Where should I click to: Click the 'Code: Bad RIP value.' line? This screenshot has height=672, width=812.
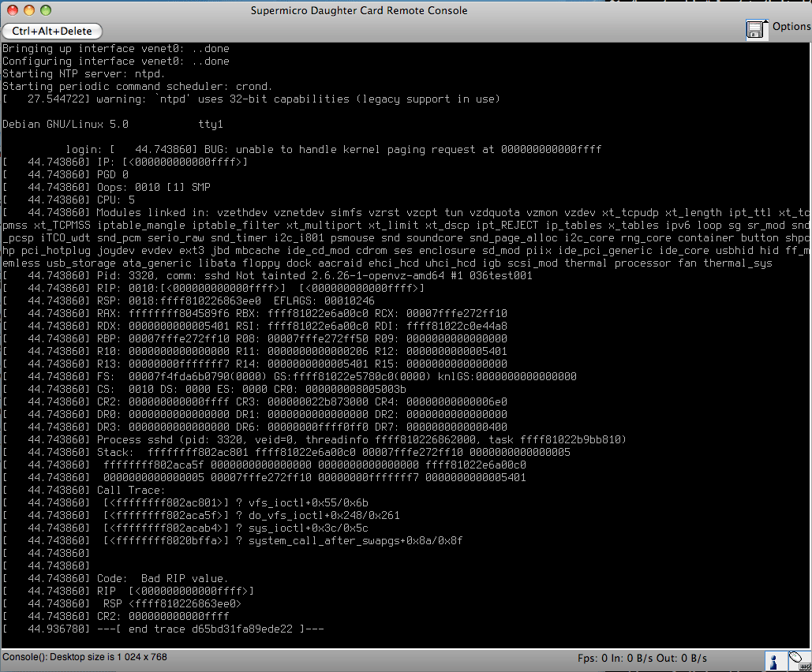[x=162, y=578]
